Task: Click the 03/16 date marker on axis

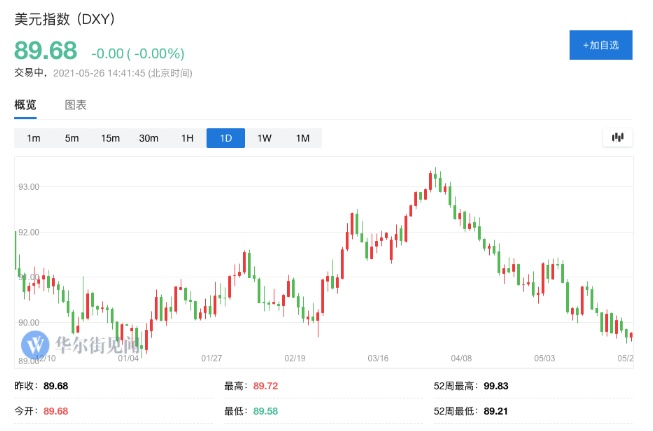Action: (378, 358)
